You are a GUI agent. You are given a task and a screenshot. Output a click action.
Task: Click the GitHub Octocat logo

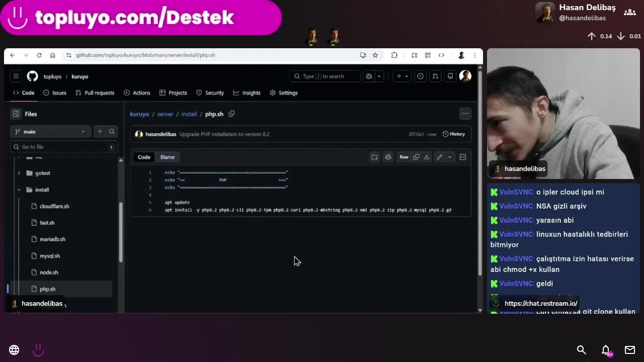coord(32,76)
